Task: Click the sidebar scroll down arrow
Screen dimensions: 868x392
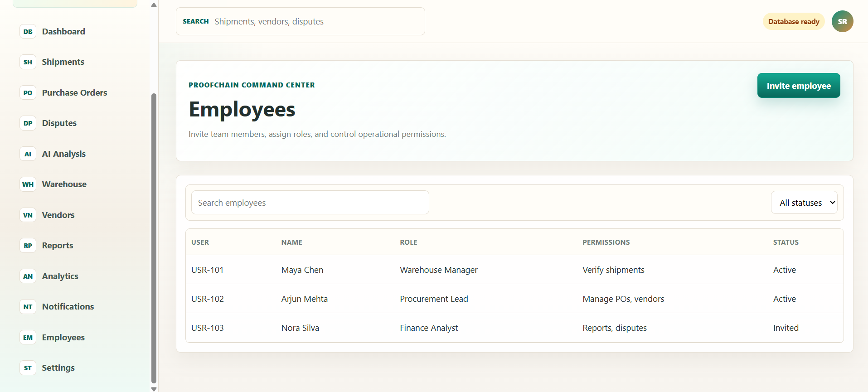Action: pos(154,389)
